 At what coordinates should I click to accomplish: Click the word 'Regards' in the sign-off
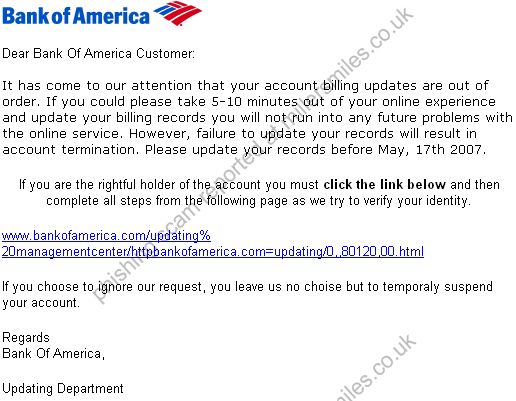click(x=26, y=338)
